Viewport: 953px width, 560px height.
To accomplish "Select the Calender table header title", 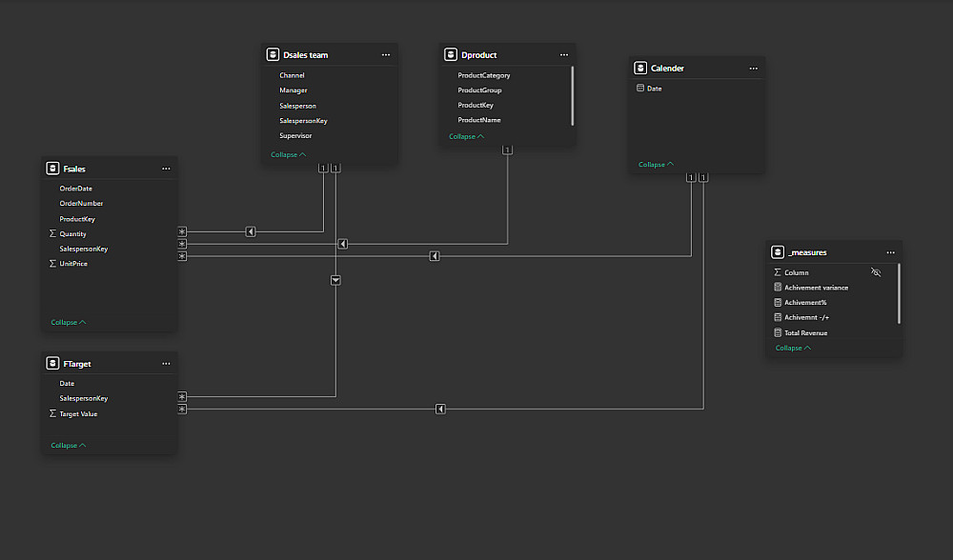I will tap(667, 68).
